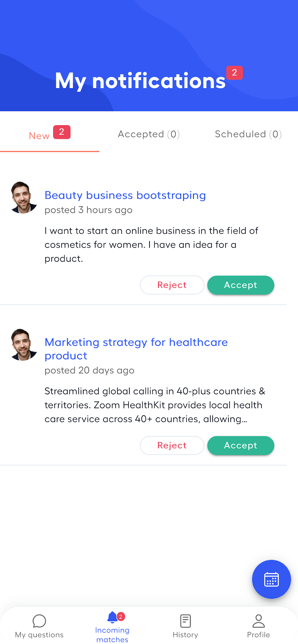Reject the Beauty business bootstraping request

pos(172,285)
